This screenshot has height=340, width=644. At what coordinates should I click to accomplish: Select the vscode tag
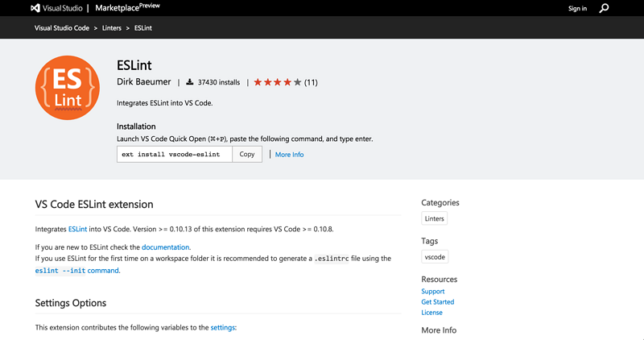pyautogui.click(x=434, y=257)
